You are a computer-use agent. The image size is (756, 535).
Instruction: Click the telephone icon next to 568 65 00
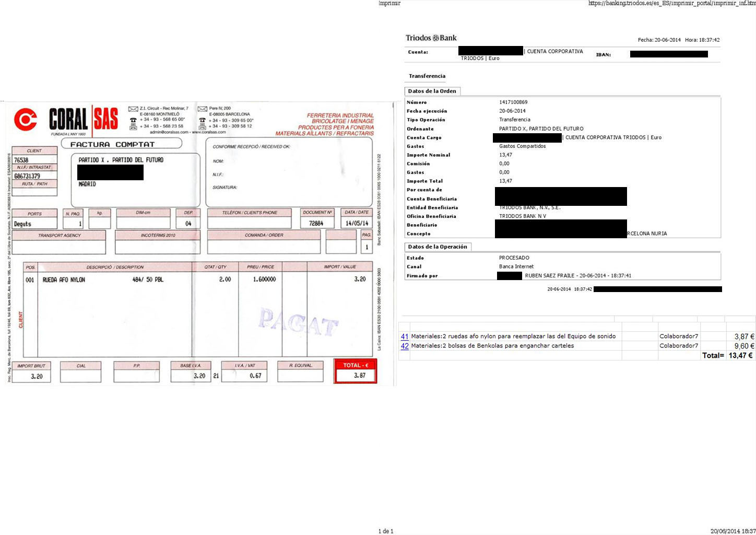coord(133,120)
